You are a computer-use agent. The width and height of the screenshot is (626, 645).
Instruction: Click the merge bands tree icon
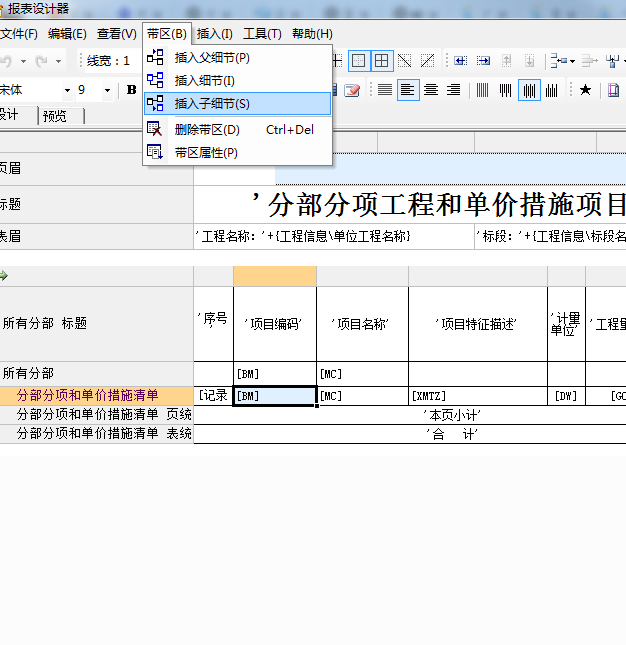tap(559, 61)
